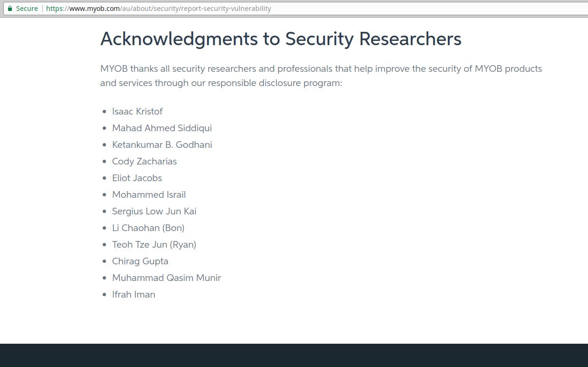Click the green padlock Secure icon
The width and height of the screenshot is (588, 367).
[10, 9]
